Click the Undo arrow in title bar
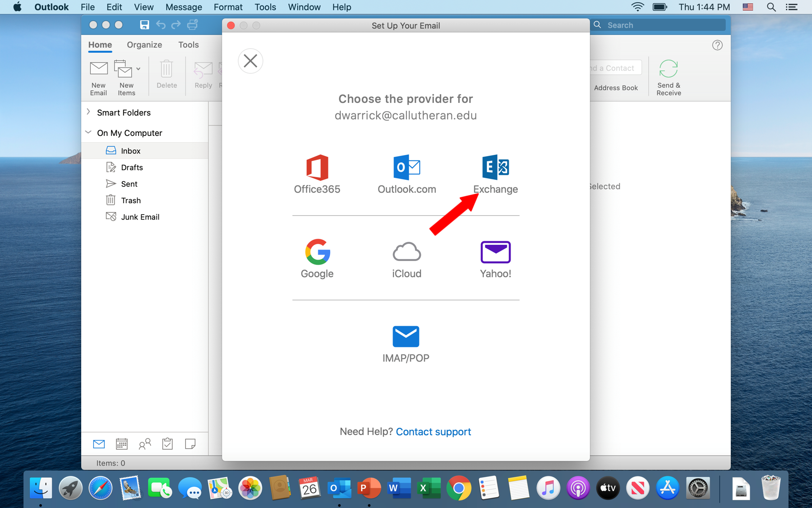 point(161,25)
